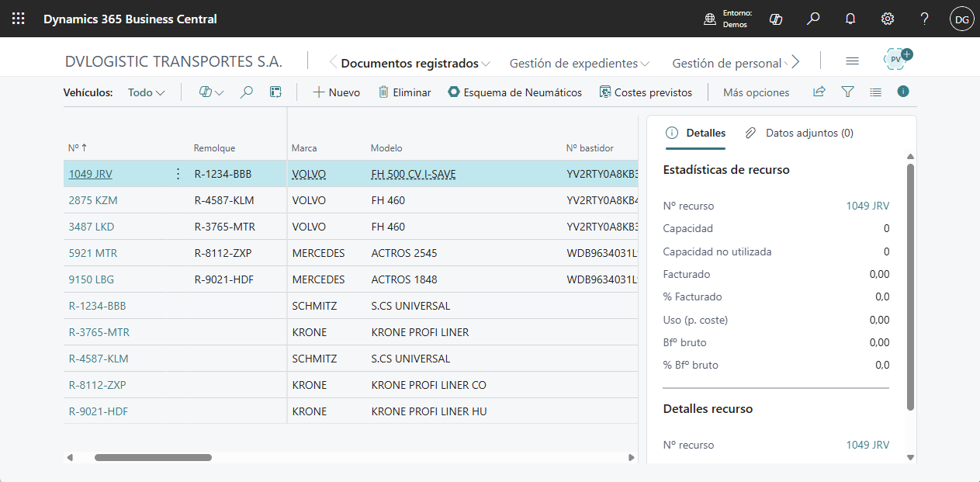Image resolution: width=980 pixels, height=482 pixels.
Task: Open trailer R-8112-ZXP record link
Action: coord(98,385)
